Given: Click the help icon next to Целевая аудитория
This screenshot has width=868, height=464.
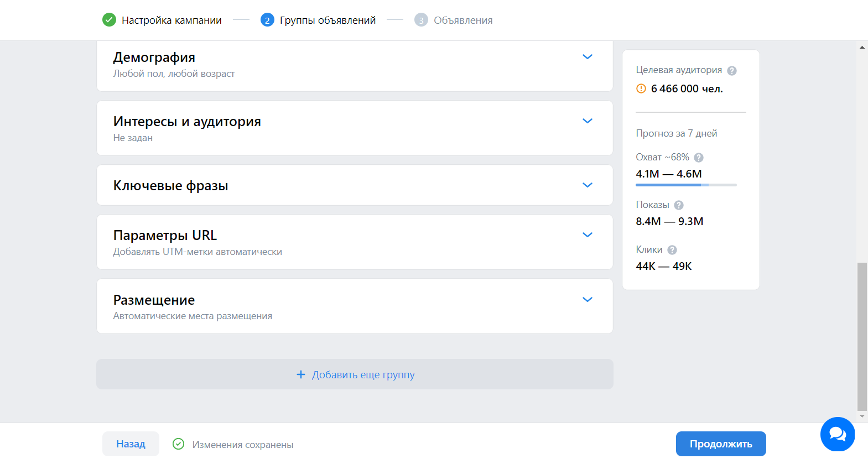Looking at the screenshot, I should (x=731, y=71).
